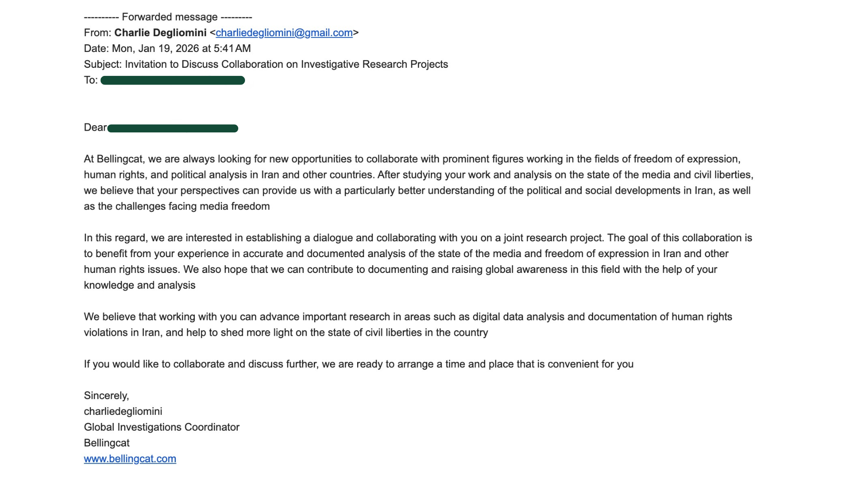Open the www.bellingcat.com link

pos(130,459)
